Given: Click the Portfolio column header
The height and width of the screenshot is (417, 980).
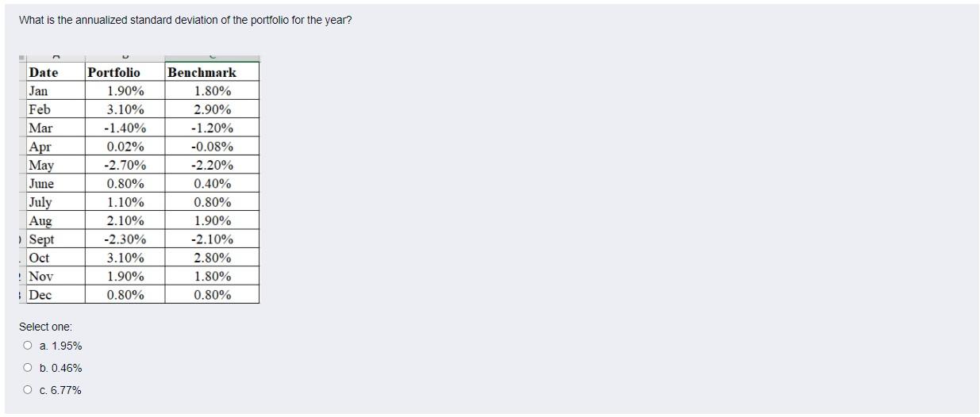Looking at the screenshot, I should point(113,72).
